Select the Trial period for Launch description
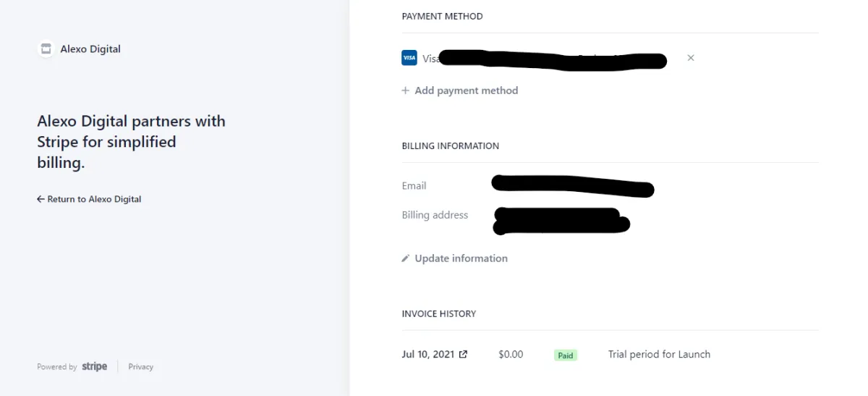868x396 pixels. tap(659, 354)
